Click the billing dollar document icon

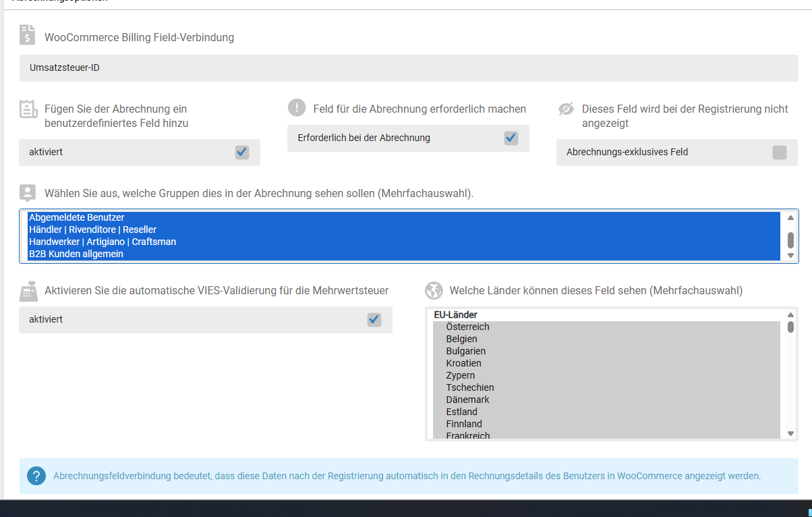pyautogui.click(x=28, y=35)
